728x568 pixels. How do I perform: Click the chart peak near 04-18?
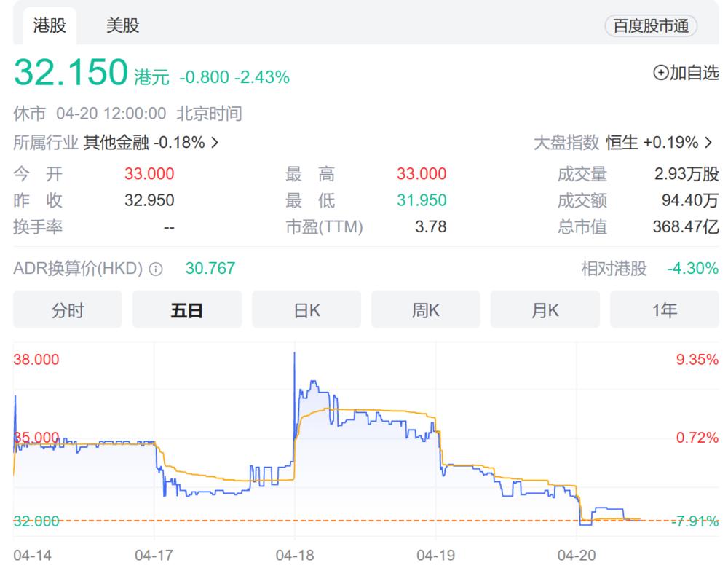pos(295,353)
